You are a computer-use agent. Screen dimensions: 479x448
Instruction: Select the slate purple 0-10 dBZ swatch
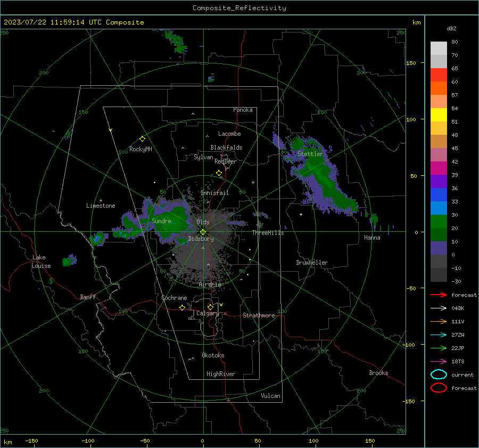click(x=439, y=248)
